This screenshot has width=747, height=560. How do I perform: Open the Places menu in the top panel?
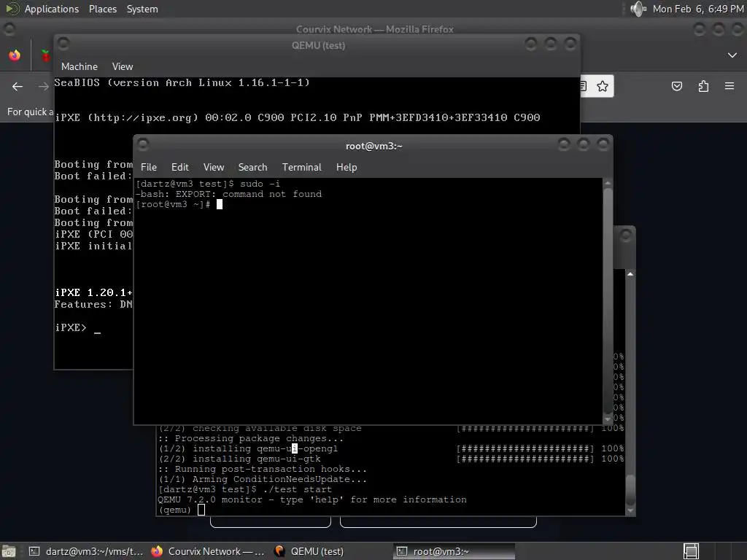tap(102, 9)
